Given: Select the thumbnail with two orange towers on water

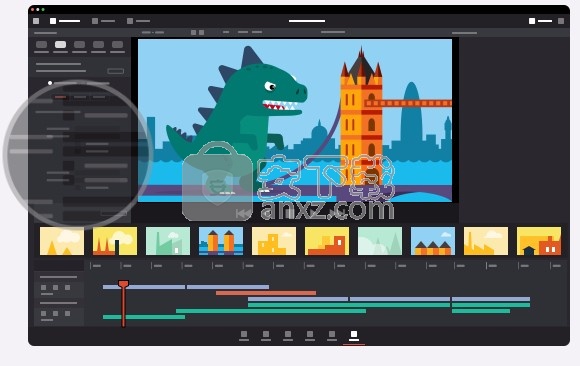Looking at the screenshot, I should 221,241.
